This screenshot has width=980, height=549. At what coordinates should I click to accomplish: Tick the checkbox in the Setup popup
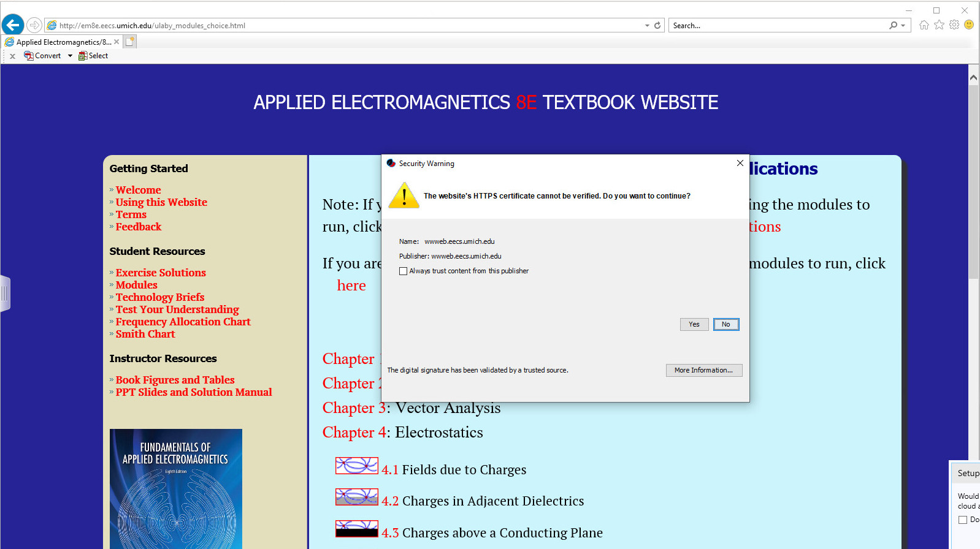pos(963,520)
